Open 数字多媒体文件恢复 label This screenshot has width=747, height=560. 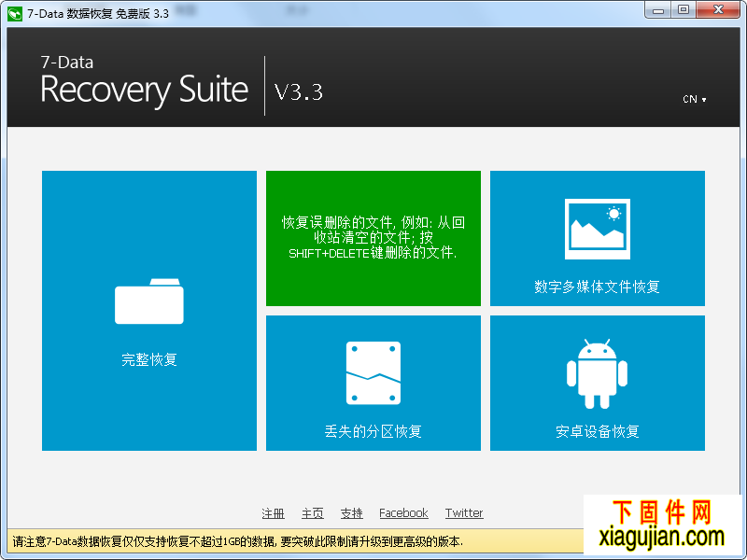597,287
